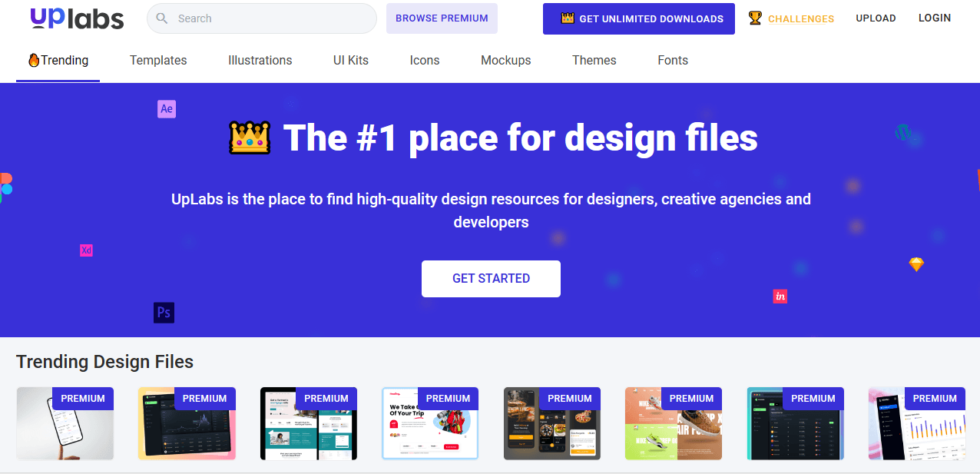Open the Mockups section

505,60
